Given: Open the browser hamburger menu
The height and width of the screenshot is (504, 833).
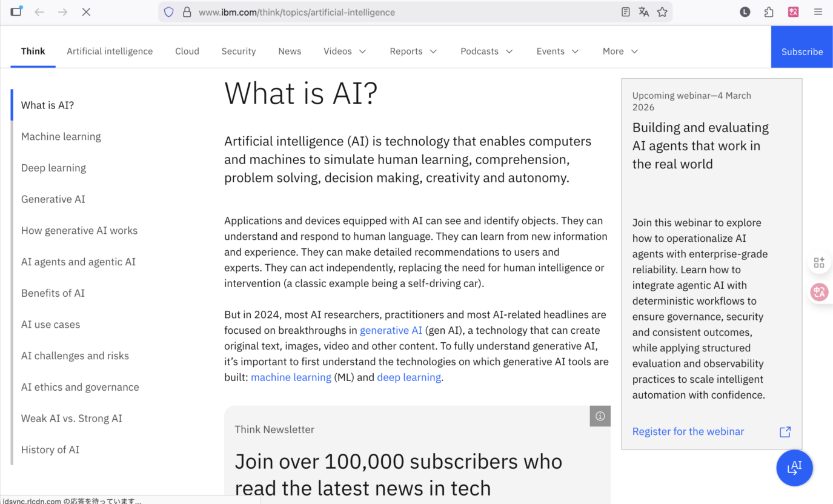Looking at the screenshot, I should click(x=818, y=12).
